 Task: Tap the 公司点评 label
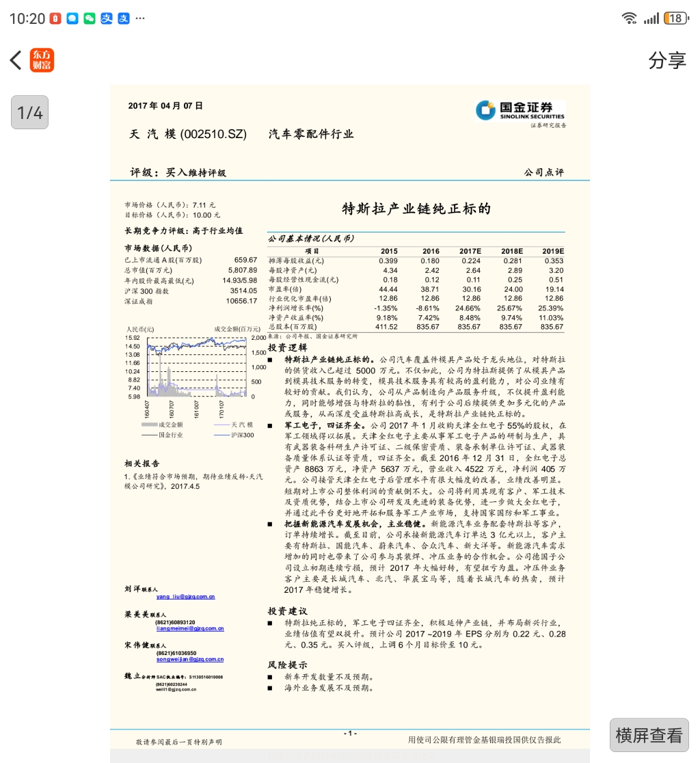coord(544,172)
